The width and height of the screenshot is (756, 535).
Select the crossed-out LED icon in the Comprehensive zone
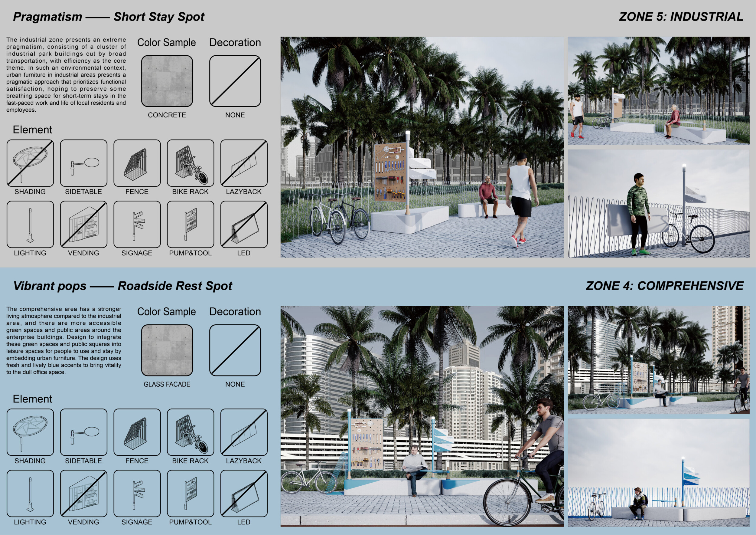(x=244, y=494)
